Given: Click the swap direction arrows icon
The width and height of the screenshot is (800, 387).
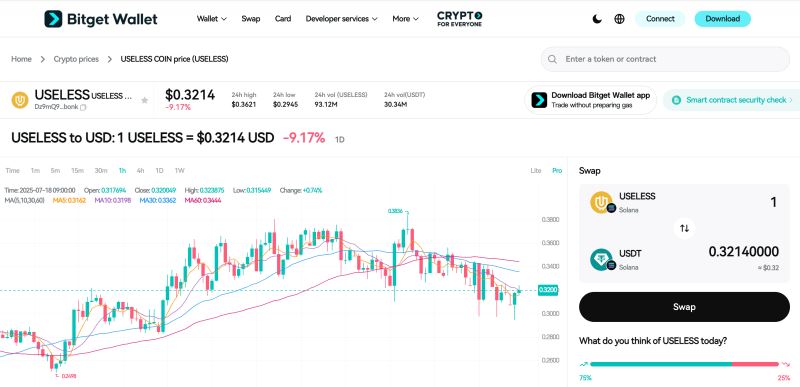Looking at the screenshot, I should coord(685,228).
